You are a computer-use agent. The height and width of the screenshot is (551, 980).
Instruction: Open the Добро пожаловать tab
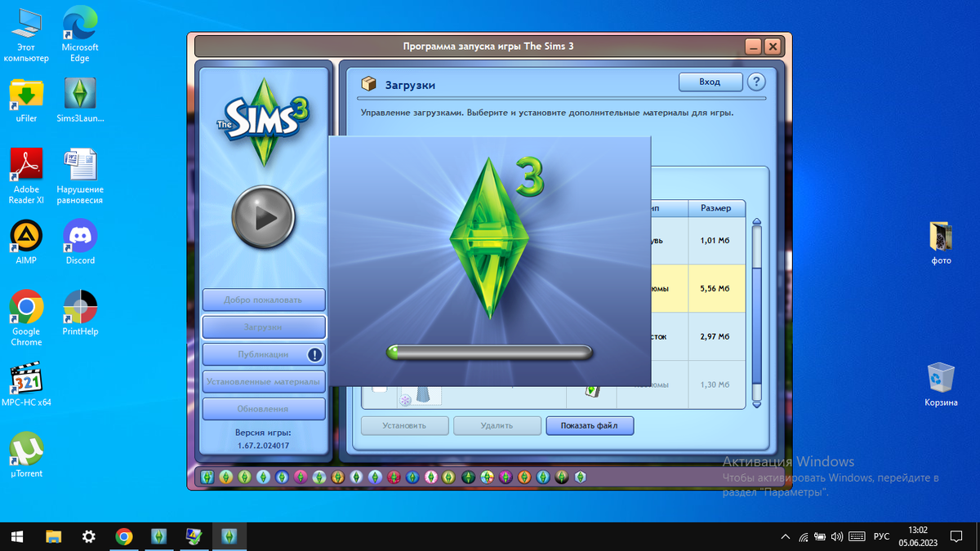[x=264, y=300]
